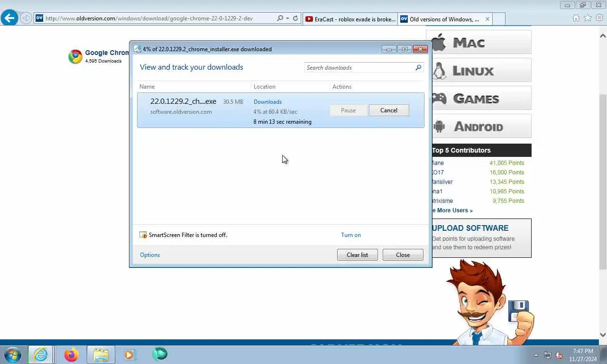Launch Firefox from the taskbar
Image resolution: width=607 pixels, height=364 pixels.
pyautogui.click(x=72, y=355)
